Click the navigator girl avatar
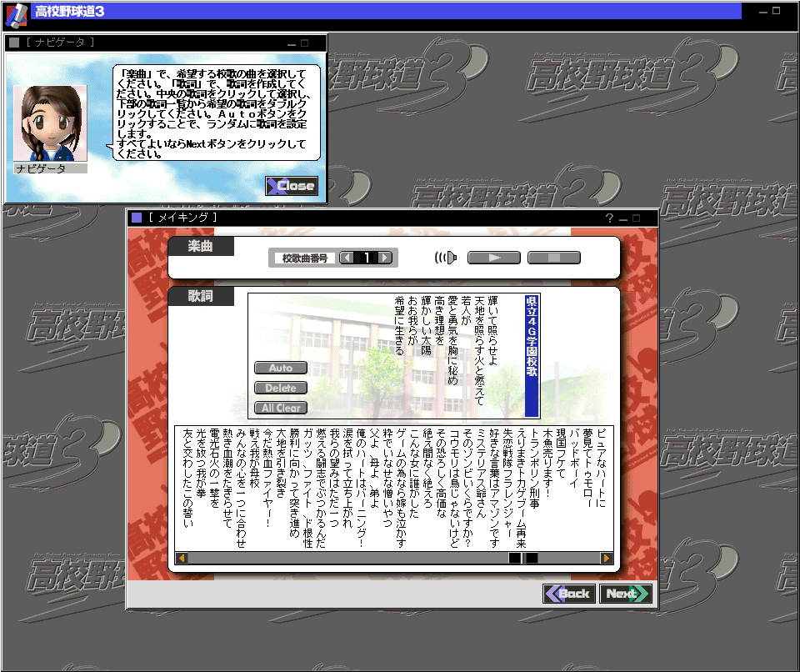Image resolution: width=800 pixels, height=672 pixels. (50, 123)
